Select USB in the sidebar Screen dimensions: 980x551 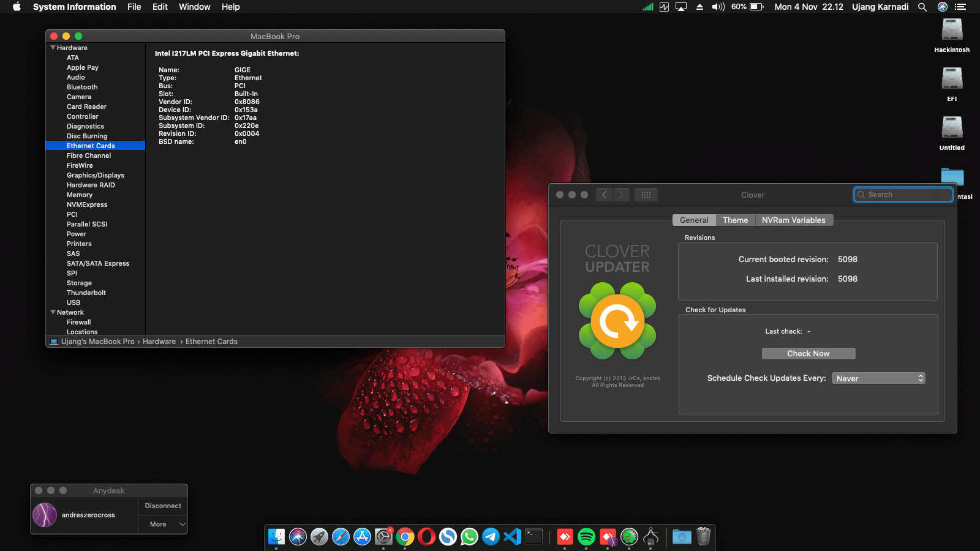[x=73, y=302]
